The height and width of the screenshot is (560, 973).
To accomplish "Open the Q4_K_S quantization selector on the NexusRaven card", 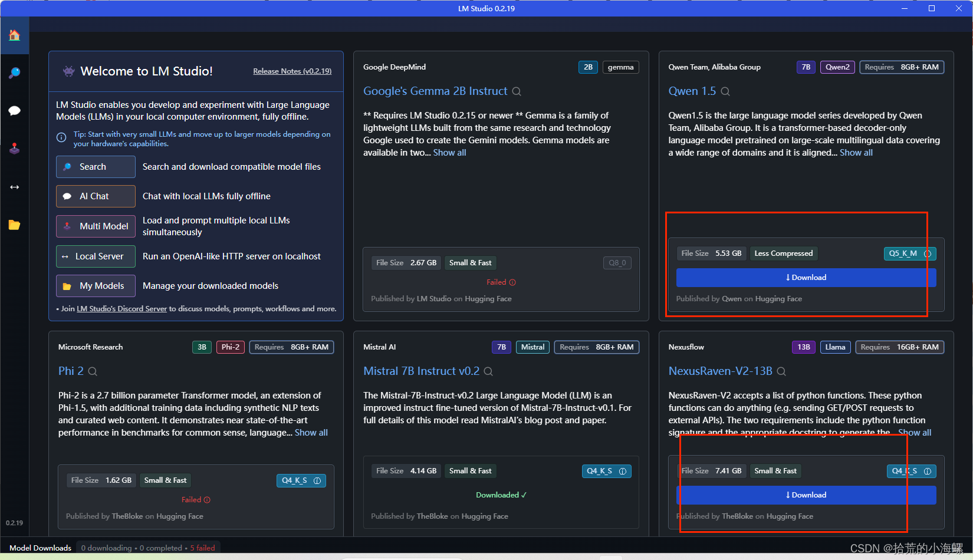I will [911, 471].
